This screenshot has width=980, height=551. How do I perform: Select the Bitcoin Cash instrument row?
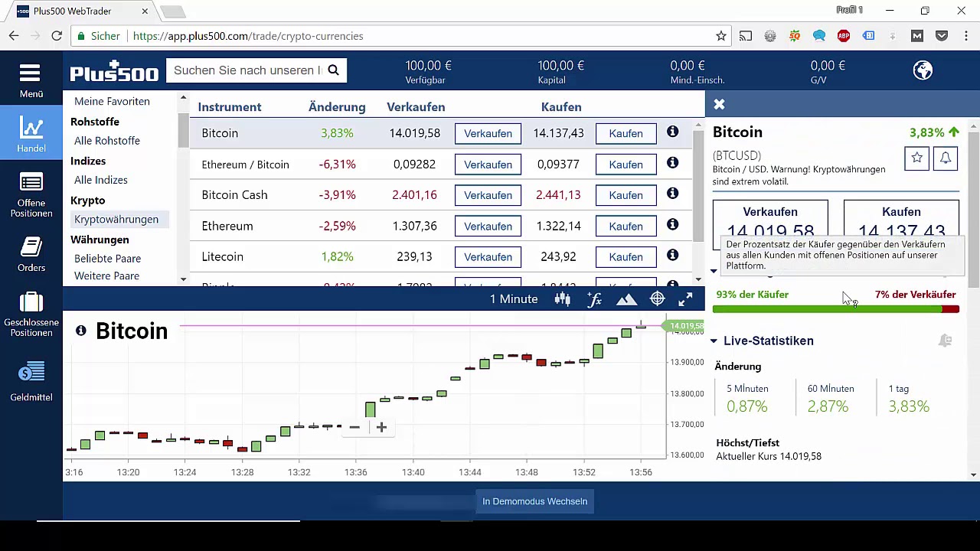(x=441, y=195)
